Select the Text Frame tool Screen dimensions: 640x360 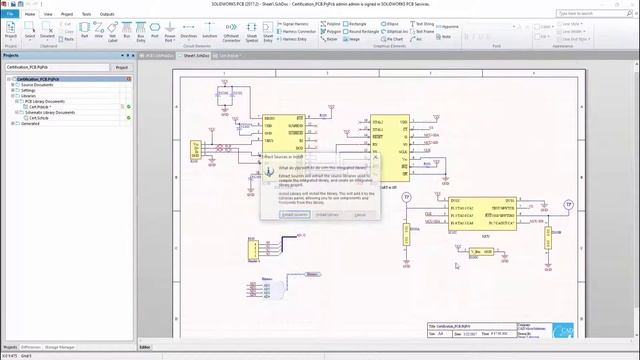[422, 31]
